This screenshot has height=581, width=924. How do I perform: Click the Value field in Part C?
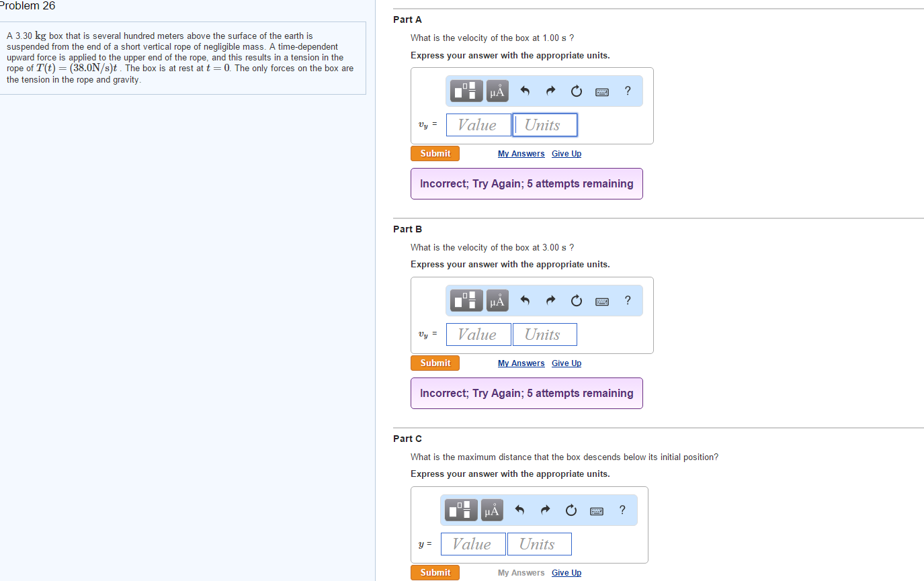click(473, 543)
